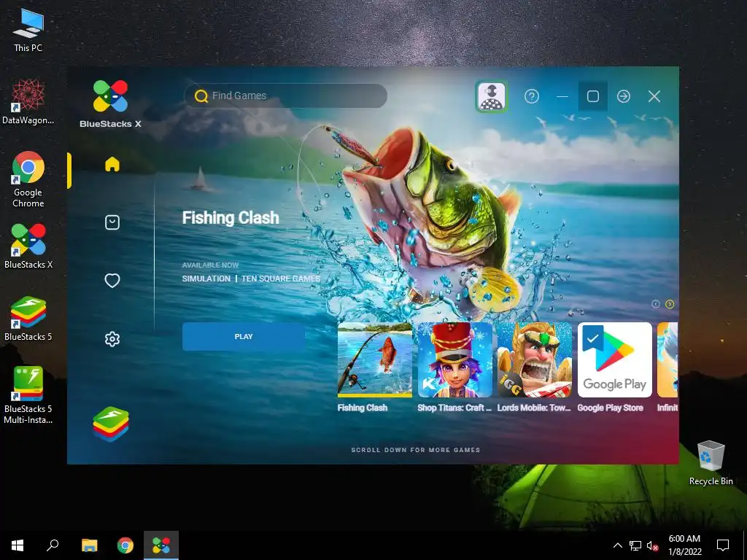Maximize the BlueStacks X window
The height and width of the screenshot is (560, 747).
pos(593,96)
